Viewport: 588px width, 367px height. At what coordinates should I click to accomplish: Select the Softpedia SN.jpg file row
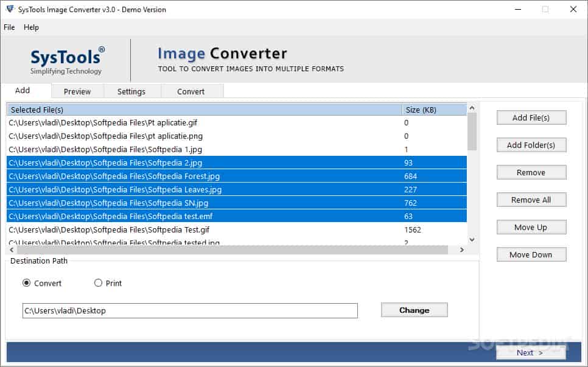point(237,203)
